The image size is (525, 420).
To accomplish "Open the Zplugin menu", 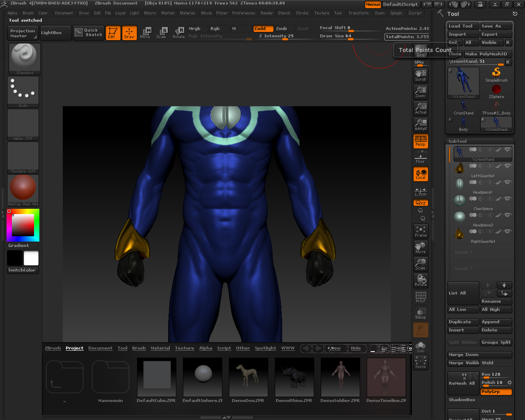I will coord(396,13).
